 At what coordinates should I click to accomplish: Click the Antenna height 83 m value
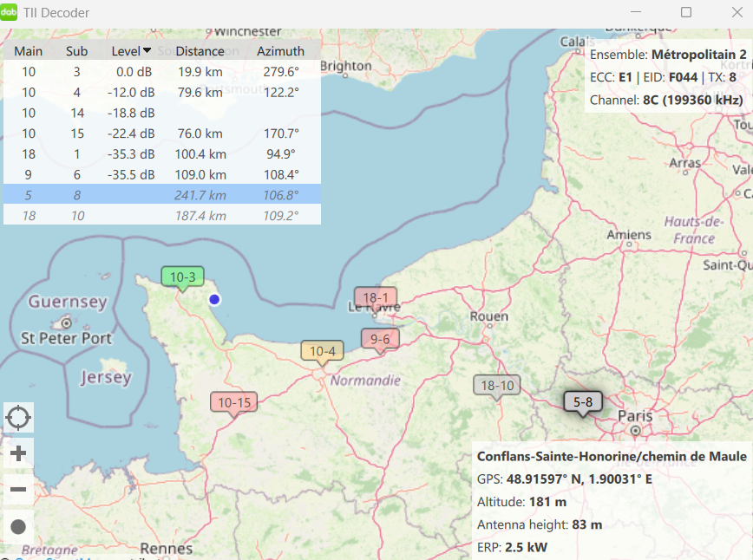coord(586,524)
